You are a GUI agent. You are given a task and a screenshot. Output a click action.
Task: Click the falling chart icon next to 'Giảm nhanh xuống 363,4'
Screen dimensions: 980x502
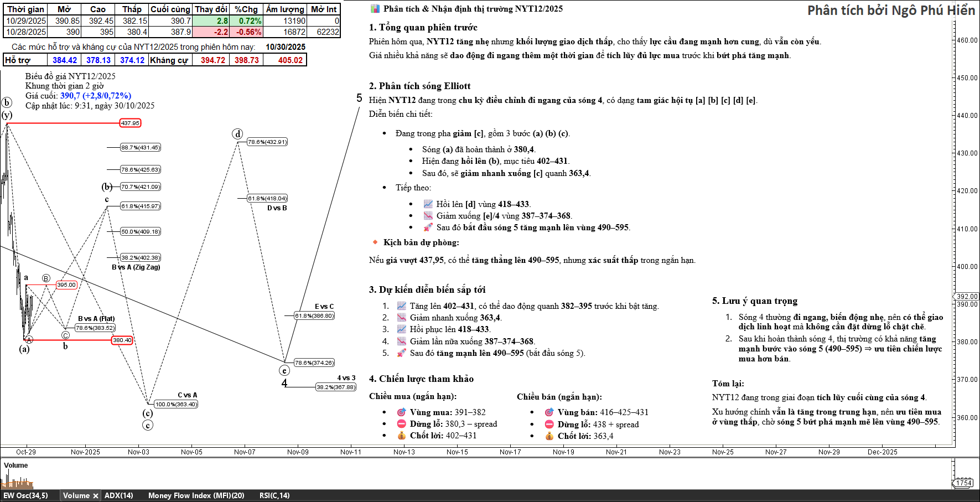402,318
